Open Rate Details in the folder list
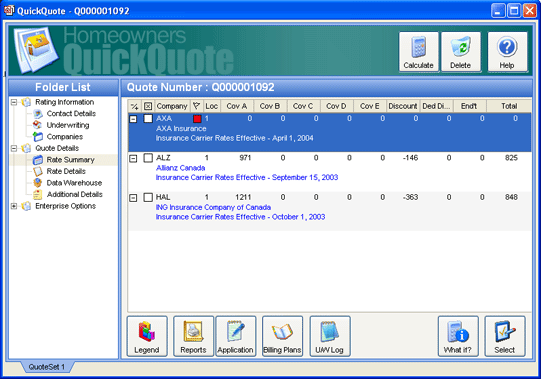 66,171
